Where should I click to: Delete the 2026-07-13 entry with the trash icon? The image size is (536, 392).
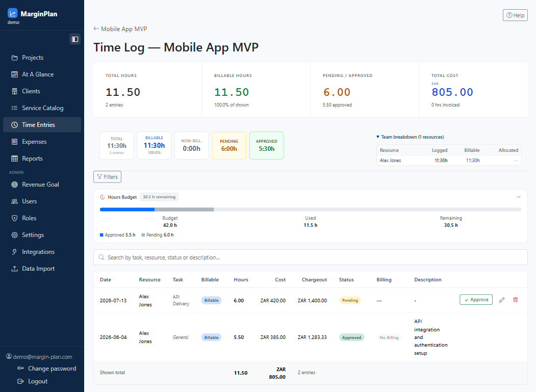(x=516, y=300)
